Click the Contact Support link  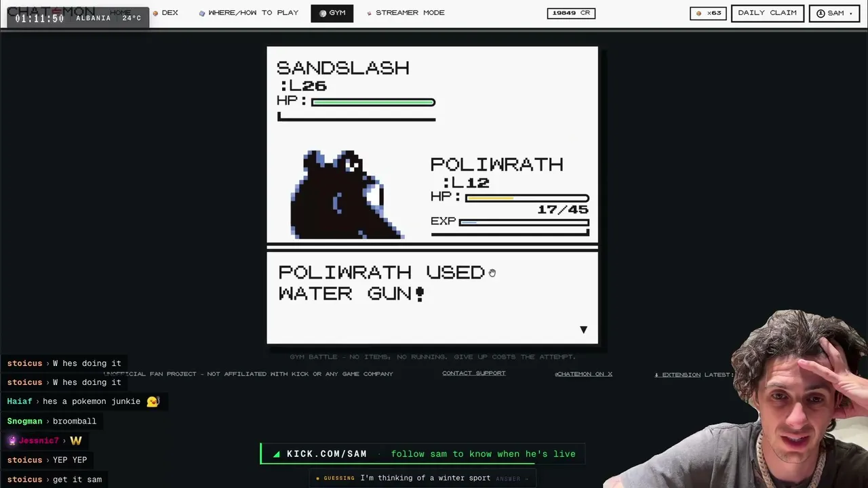[474, 373]
